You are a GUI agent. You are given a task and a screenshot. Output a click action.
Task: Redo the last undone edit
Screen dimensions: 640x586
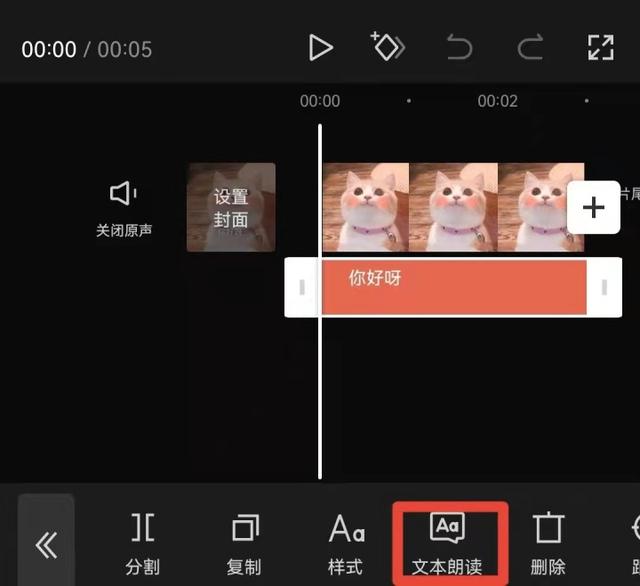coord(530,48)
